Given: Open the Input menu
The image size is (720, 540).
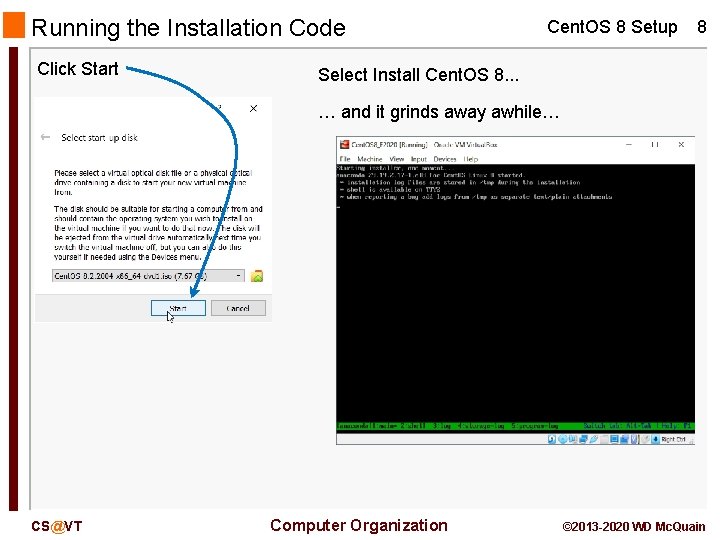Looking at the screenshot, I should click(x=419, y=159).
